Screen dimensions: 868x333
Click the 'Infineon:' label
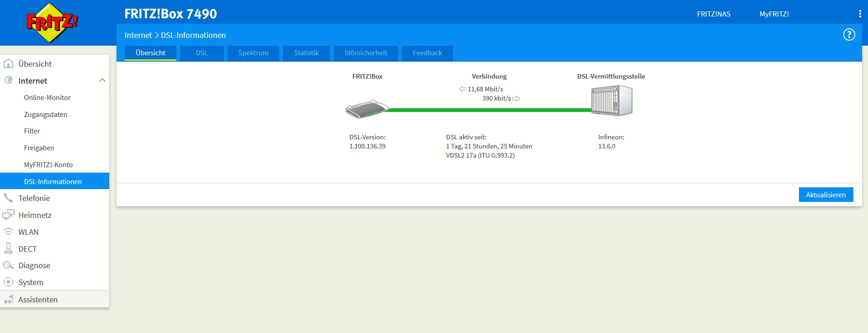(x=611, y=137)
